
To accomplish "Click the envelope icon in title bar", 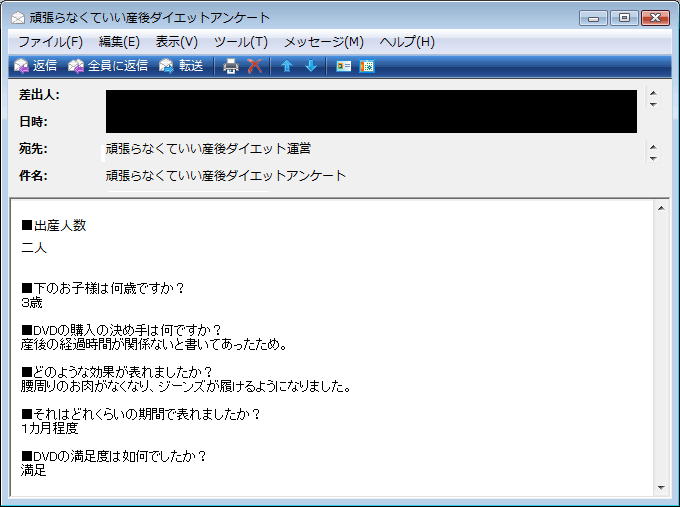I will click(x=18, y=18).
